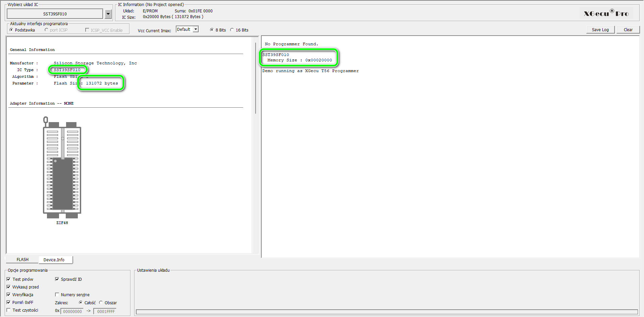Click the IC Type value SST39SF010
The image size is (644, 317).
click(67, 70)
